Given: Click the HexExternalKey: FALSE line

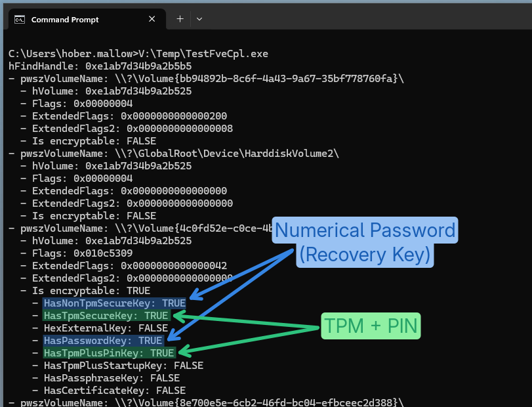Looking at the screenshot, I should click(x=106, y=328).
